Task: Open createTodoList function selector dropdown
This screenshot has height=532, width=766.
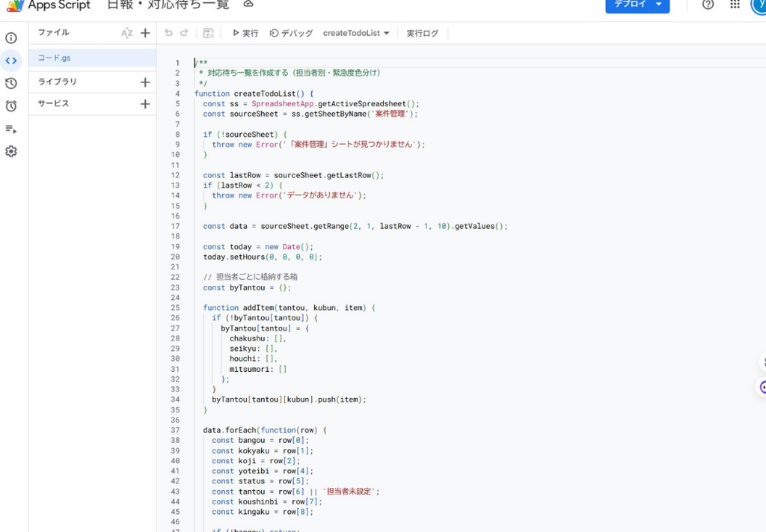Action: pyautogui.click(x=356, y=33)
